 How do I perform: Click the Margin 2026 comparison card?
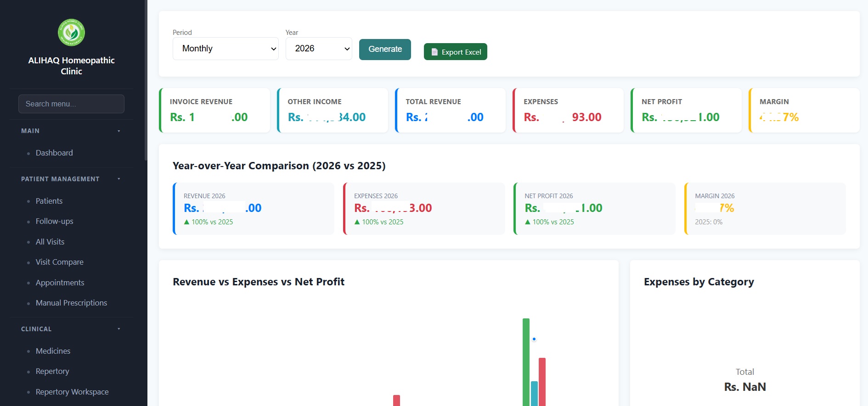click(x=765, y=209)
